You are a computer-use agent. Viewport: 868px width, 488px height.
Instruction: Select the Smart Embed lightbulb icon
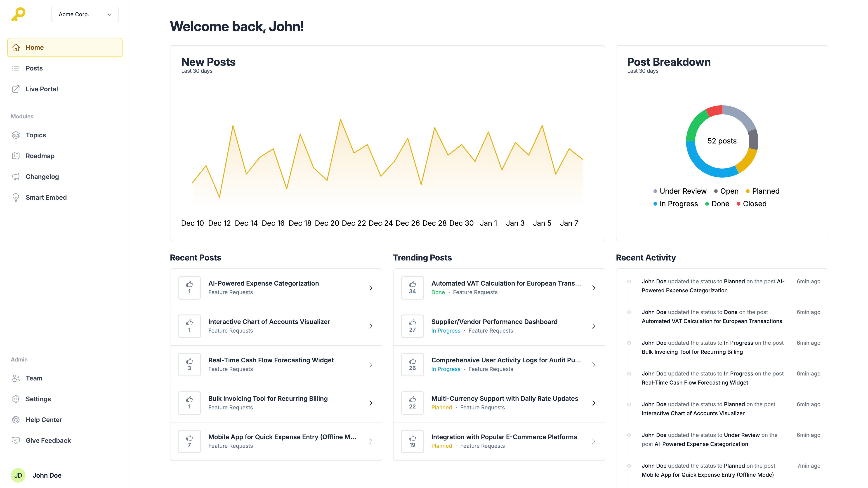point(16,198)
